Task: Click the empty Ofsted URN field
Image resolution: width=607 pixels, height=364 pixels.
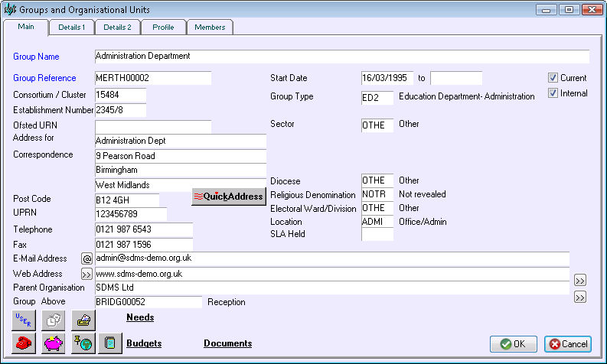Action: 153,126
